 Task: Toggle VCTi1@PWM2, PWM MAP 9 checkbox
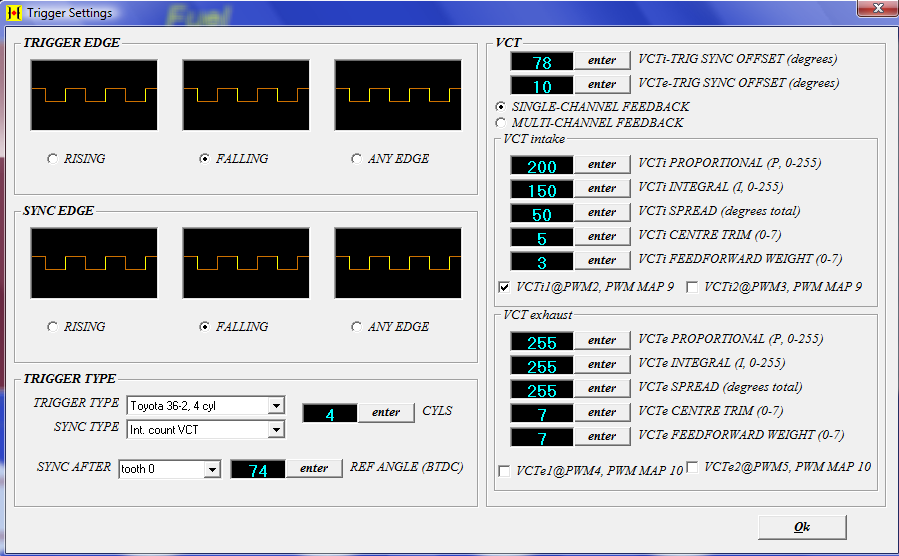[504, 287]
